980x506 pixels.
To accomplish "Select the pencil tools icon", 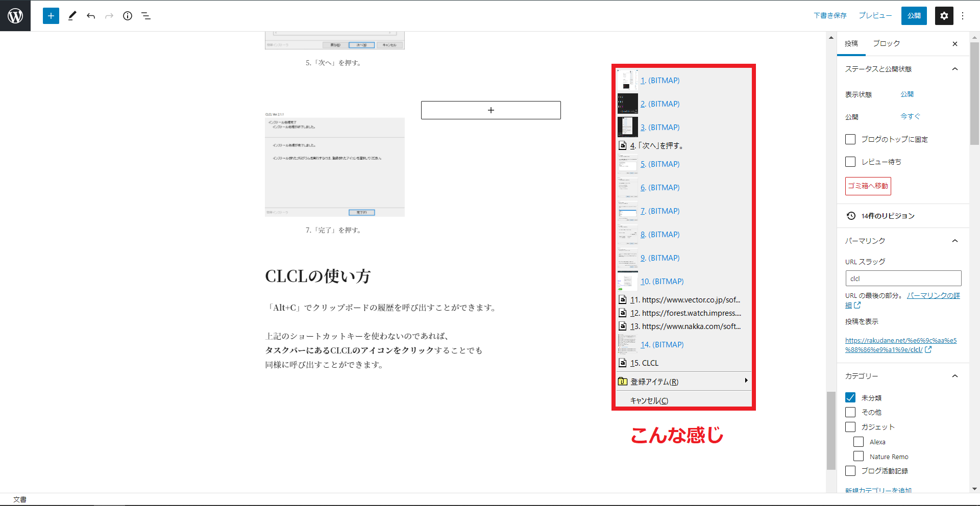I will pos(72,16).
